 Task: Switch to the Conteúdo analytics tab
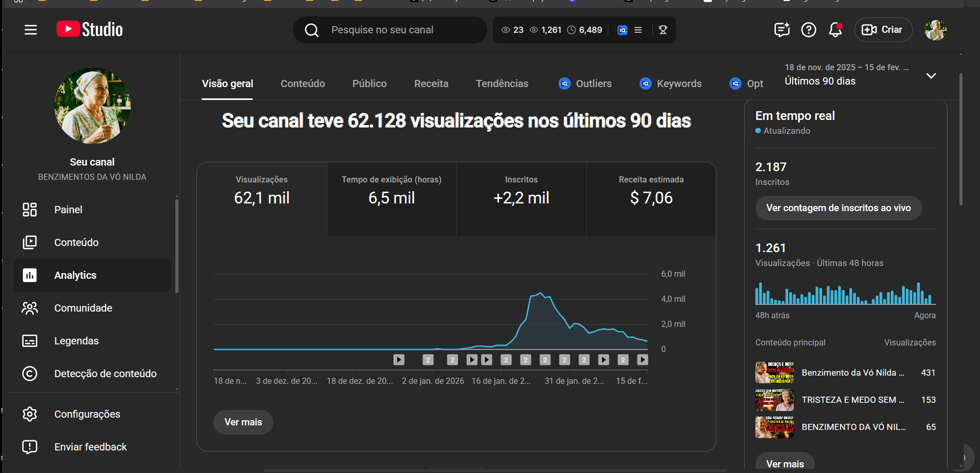click(x=303, y=84)
